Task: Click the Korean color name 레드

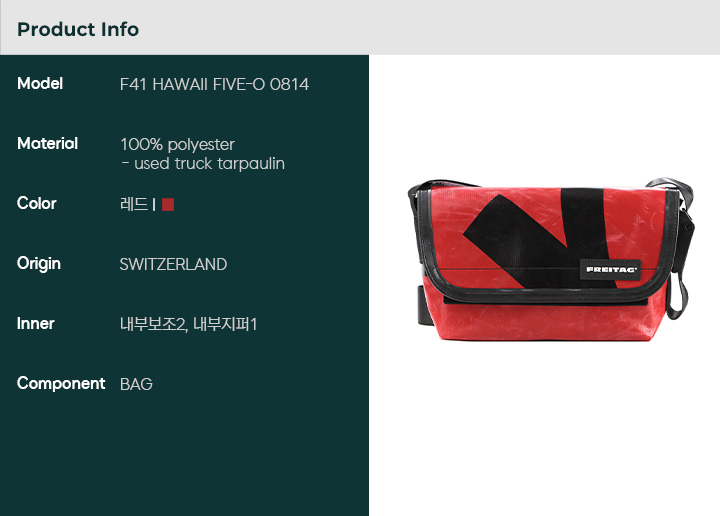Action: click(134, 204)
